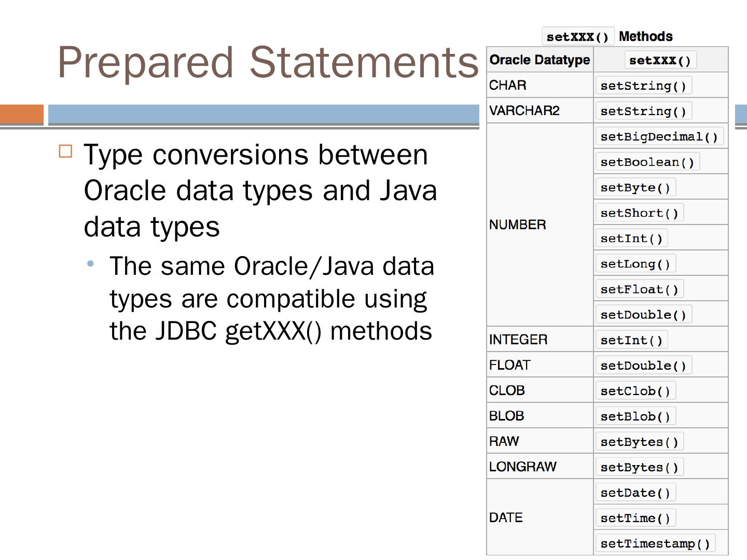Select the setTimestamp() method box
This screenshot has height=560, width=747.
tap(655, 543)
